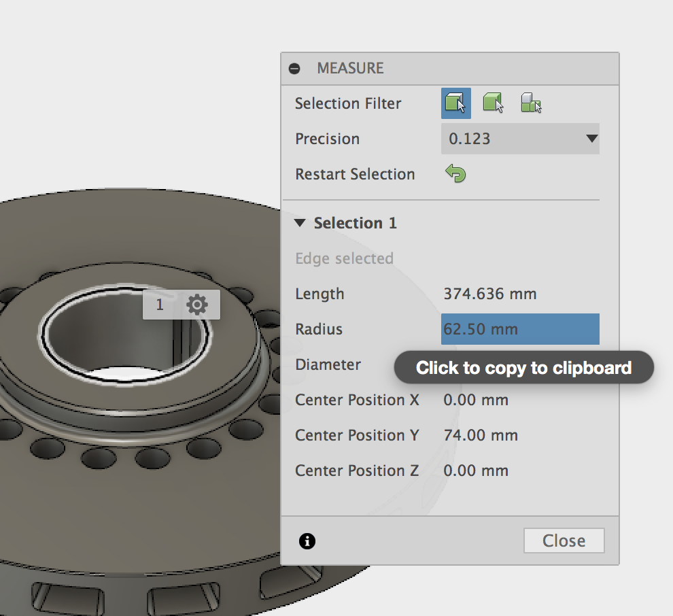Close the Measure dialog via the Close button
This screenshot has width=673, height=616.
coord(564,541)
